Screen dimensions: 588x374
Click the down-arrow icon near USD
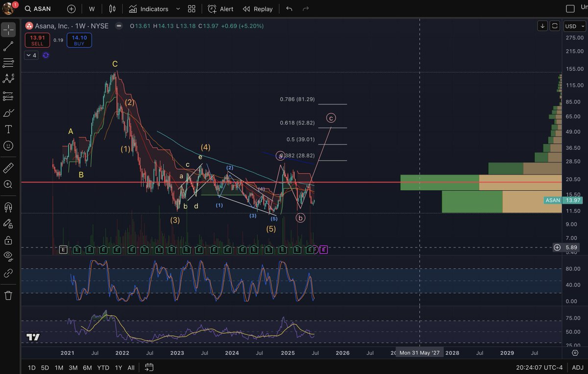point(542,25)
